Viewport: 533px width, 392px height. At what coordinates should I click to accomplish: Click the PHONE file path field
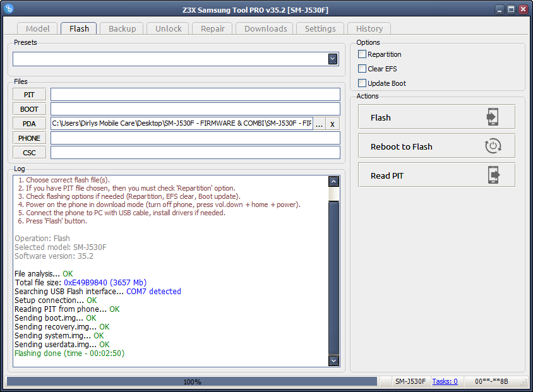click(195, 138)
